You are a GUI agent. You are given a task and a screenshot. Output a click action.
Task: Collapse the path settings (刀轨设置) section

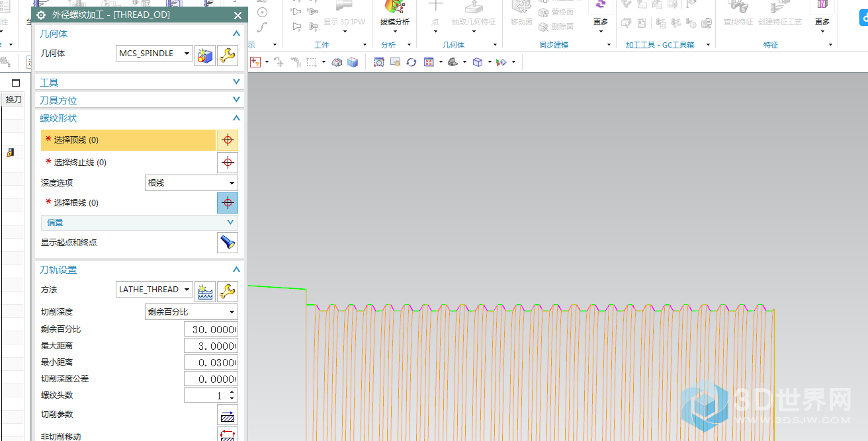click(236, 270)
